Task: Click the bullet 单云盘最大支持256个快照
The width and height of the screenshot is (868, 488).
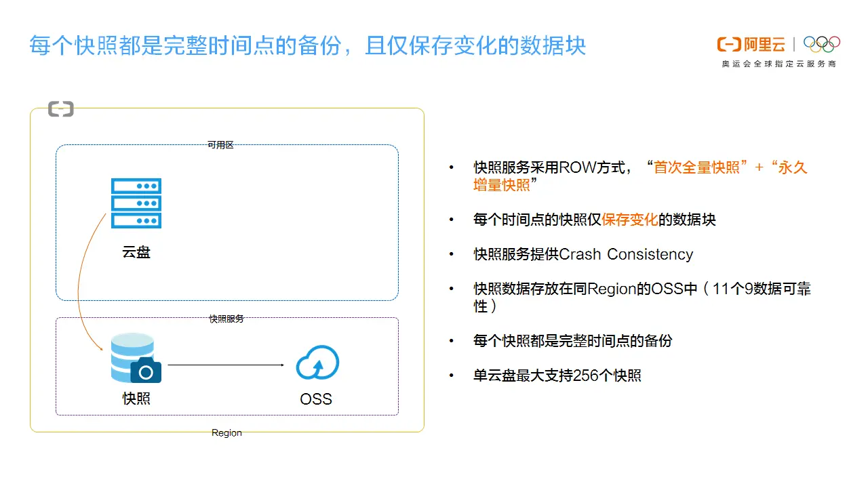Action: pyautogui.click(x=557, y=375)
